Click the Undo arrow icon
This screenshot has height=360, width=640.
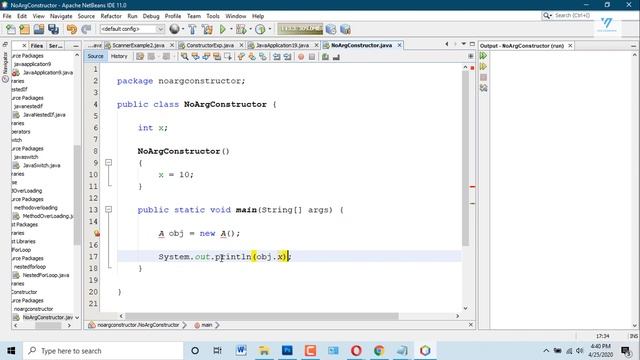(x=72, y=29)
